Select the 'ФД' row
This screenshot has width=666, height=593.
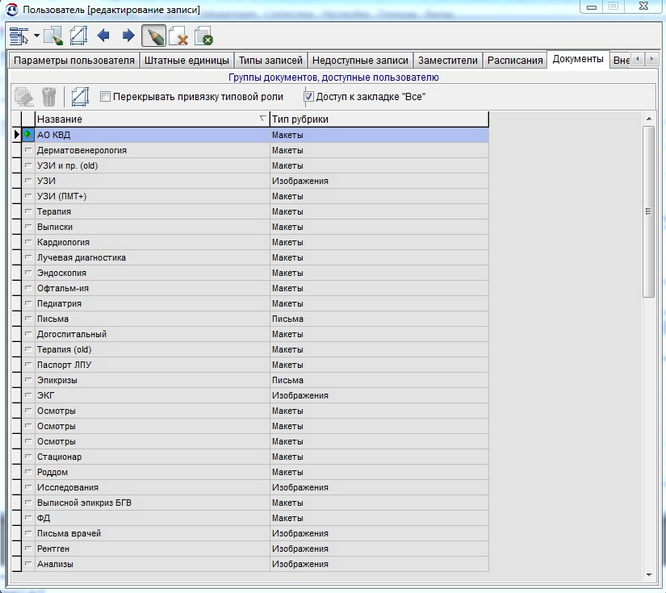[255, 518]
